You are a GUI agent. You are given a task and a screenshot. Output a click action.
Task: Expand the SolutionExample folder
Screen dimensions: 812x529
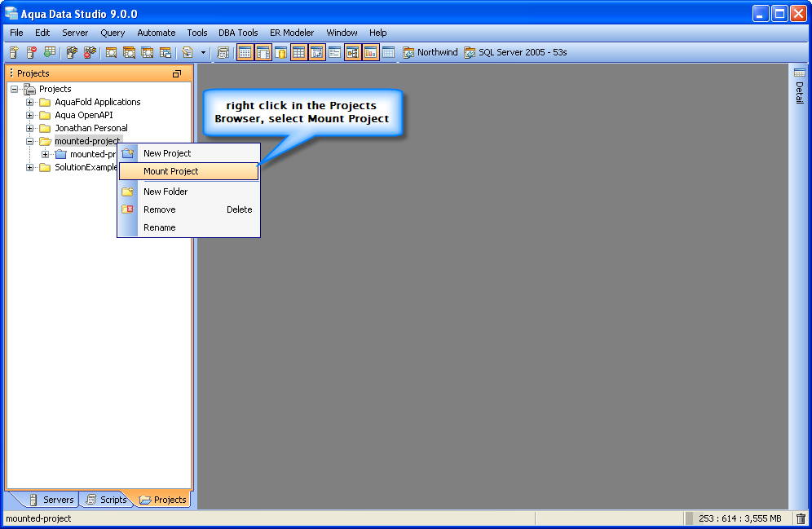pyautogui.click(x=30, y=167)
